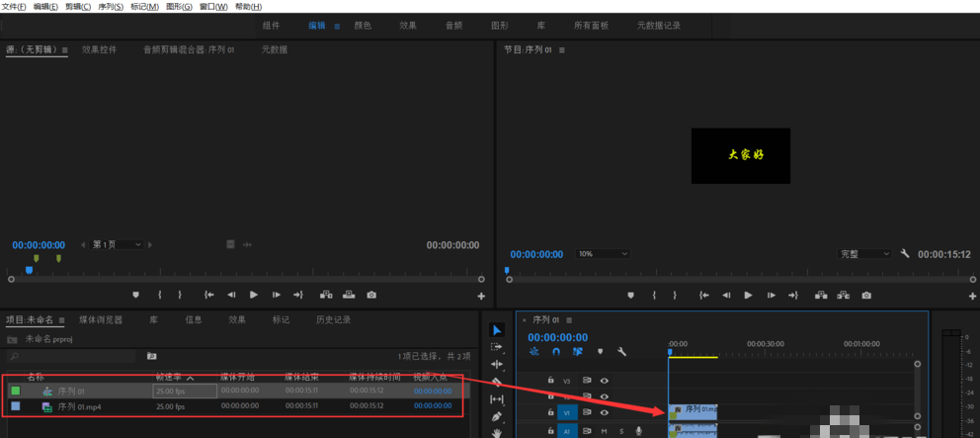The height and width of the screenshot is (438, 980).
Task: Toggle V3 track eye visibility
Action: (x=605, y=380)
